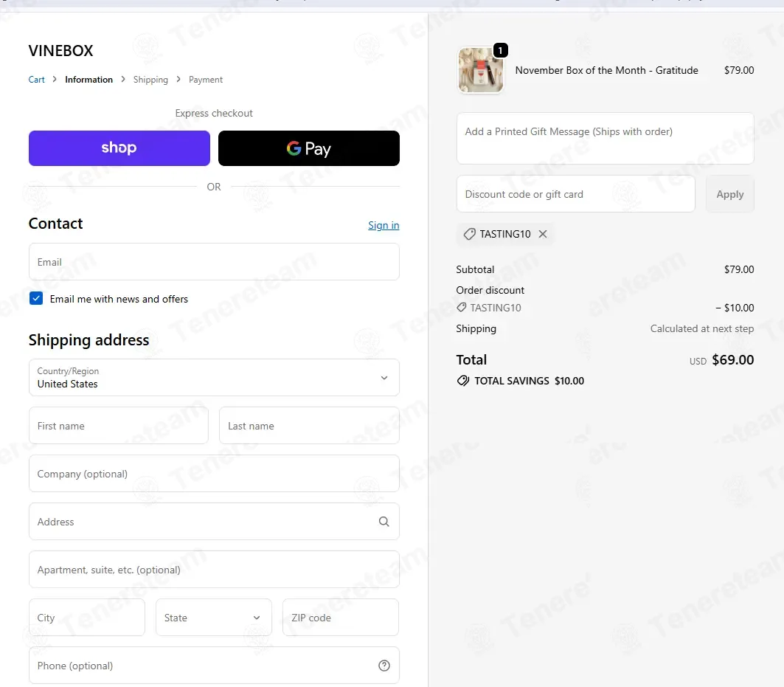This screenshot has height=687, width=784.
Task: Select the Shipping breadcrumb step
Action: 150,80
